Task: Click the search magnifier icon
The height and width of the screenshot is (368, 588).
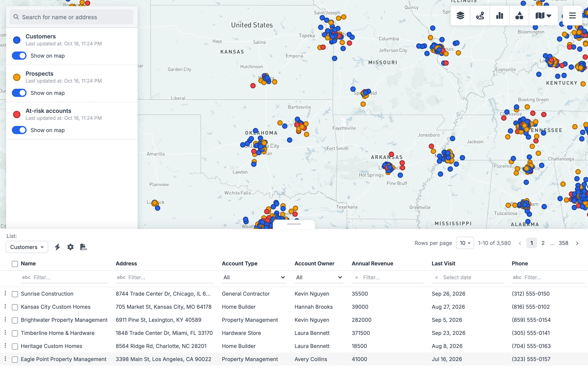Action: click(x=16, y=17)
